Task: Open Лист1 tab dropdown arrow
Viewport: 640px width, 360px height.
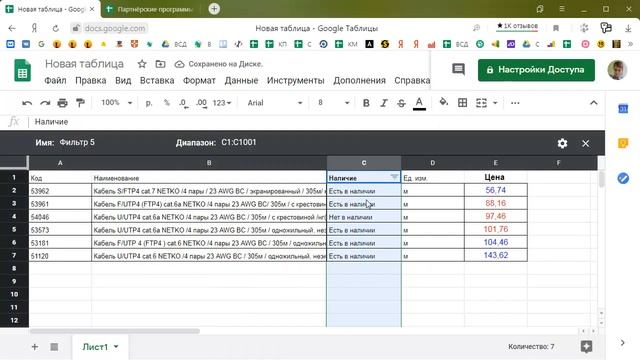Action: click(x=116, y=347)
